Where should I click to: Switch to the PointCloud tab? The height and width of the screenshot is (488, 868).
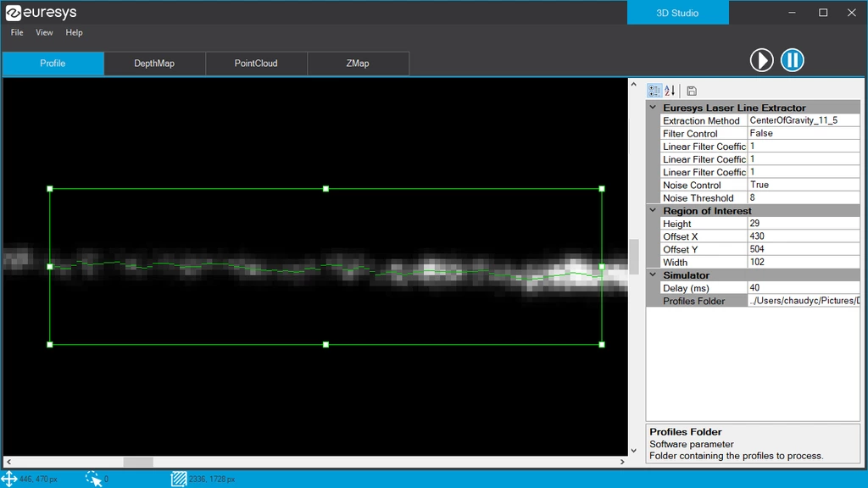click(256, 63)
